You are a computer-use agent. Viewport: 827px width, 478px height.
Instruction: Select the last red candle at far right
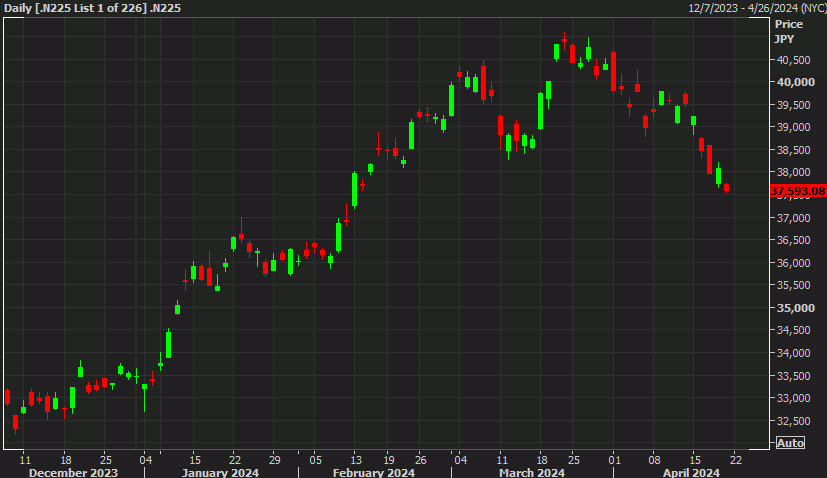tap(726, 187)
